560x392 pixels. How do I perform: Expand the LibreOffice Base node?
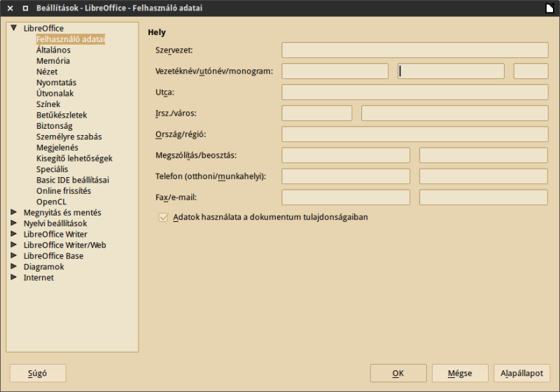[13, 255]
